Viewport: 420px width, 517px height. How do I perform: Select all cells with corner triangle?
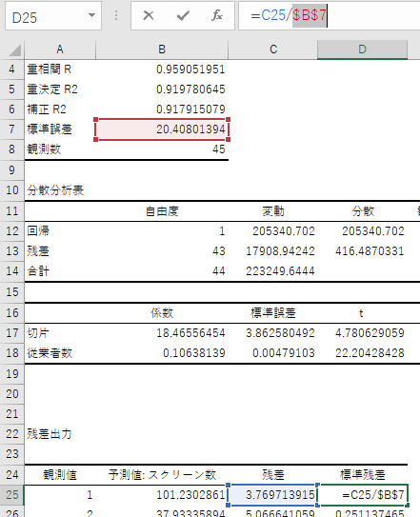[x=15, y=50]
